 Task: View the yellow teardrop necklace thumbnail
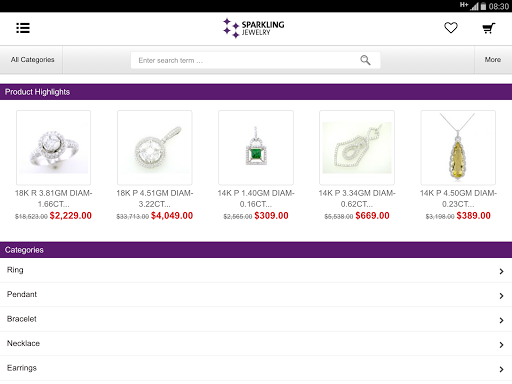[x=458, y=148]
